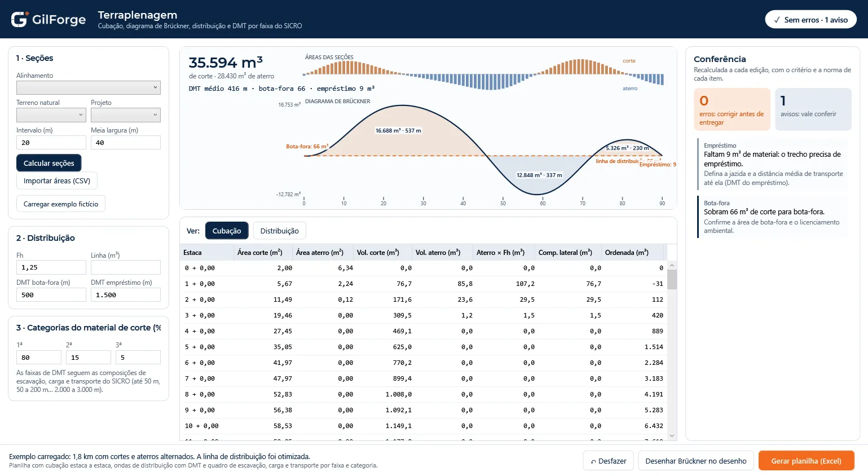Generate spreadsheet with Gerar planilha (Excel)
Viewport: 868px width, 476px height.
point(807,461)
